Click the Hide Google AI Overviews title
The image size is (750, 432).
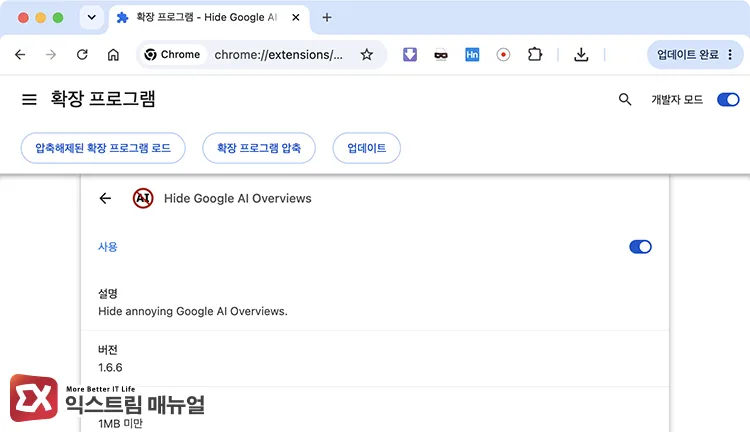coord(238,198)
